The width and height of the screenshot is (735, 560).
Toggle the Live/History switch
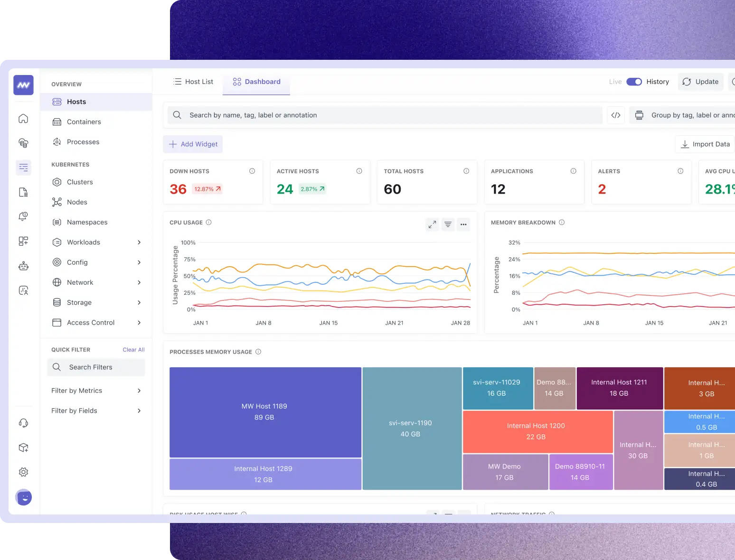[x=634, y=82]
